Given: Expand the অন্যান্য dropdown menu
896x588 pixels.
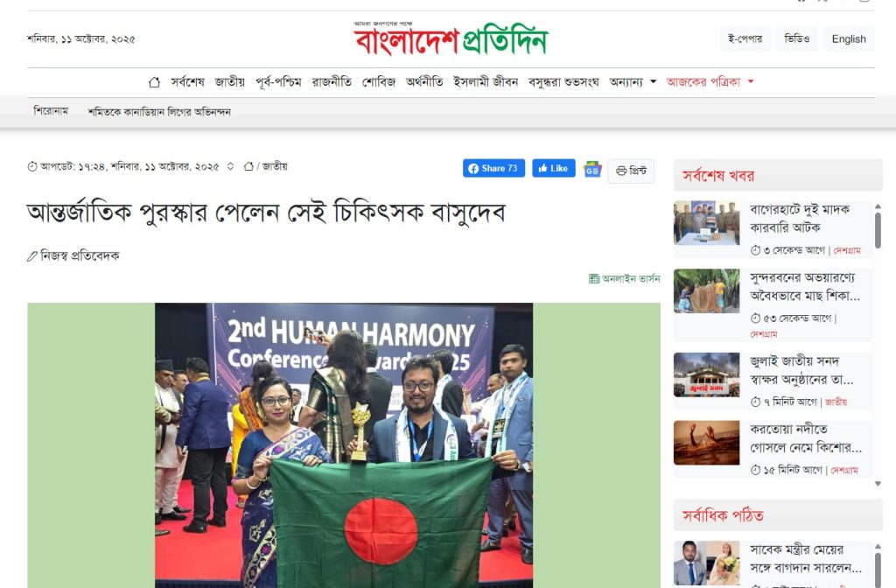Looking at the screenshot, I should 633,82.
